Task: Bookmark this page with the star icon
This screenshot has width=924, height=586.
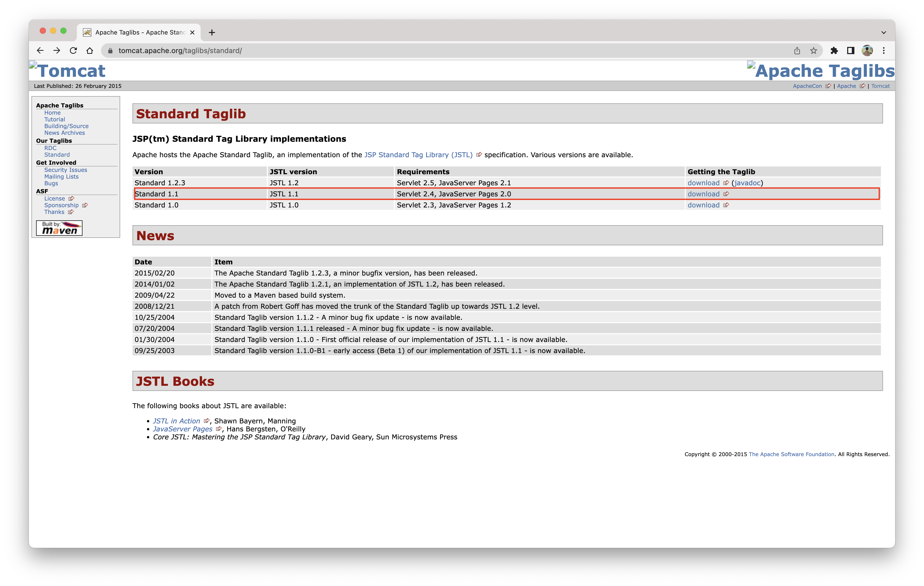Action: point(813,51)
